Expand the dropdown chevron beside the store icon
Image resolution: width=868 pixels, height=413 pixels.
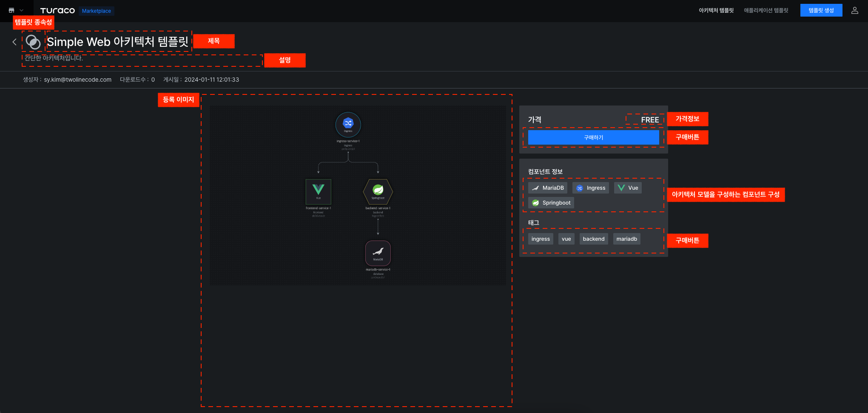click(x=22, y=10)
